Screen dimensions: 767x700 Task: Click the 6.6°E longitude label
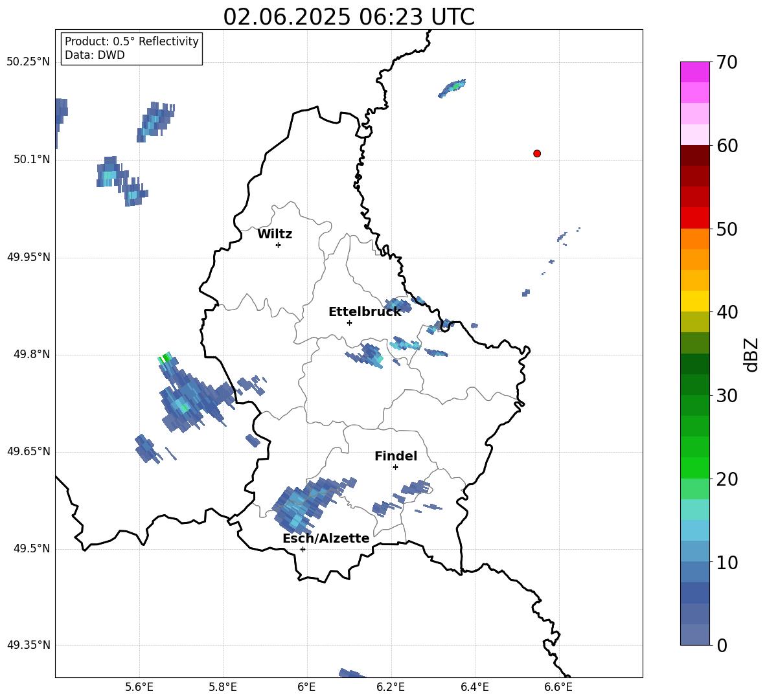[558, 687]
